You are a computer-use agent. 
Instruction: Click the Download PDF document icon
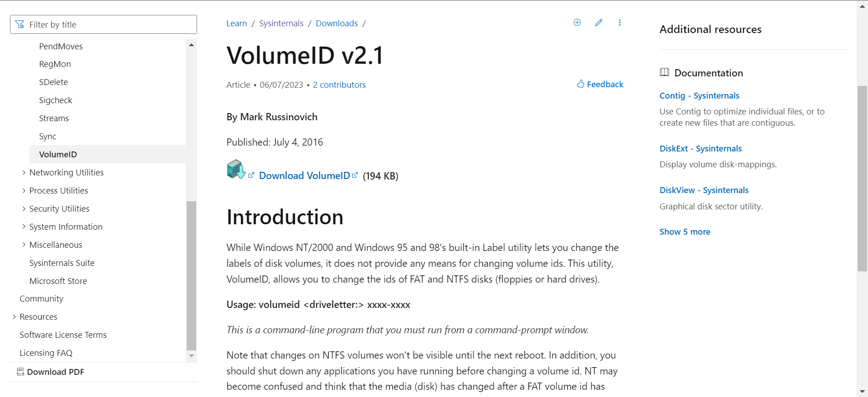[20, 372]
